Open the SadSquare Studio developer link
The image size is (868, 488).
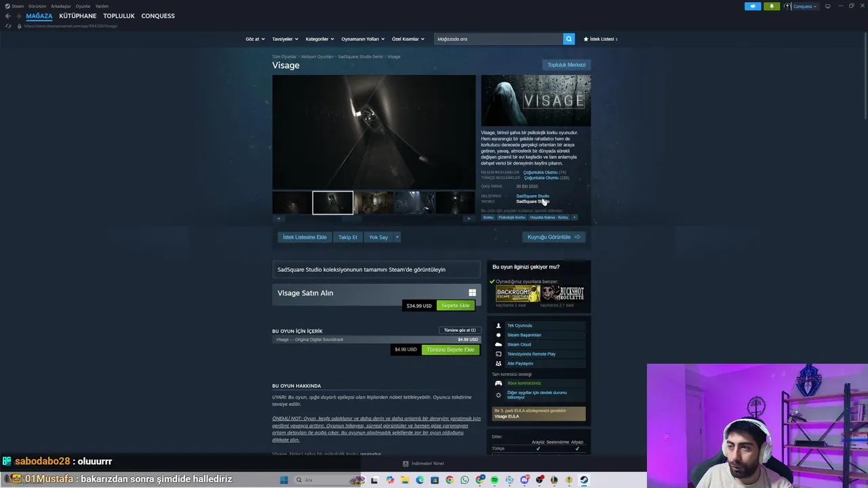pos(532,196)
